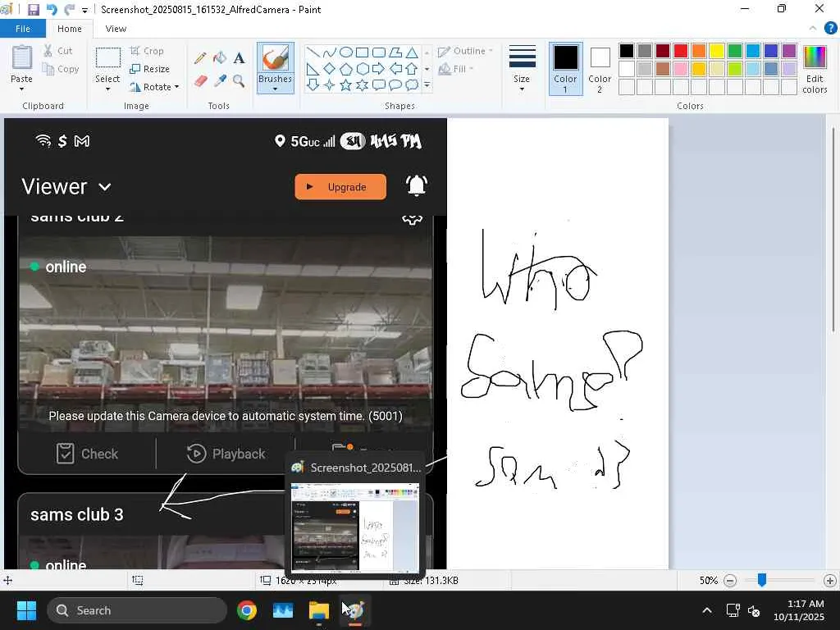Pick the Right triangle shape
Image resolution: width=840 pixels, height=630 pixels.
click(x=313, y=69)
